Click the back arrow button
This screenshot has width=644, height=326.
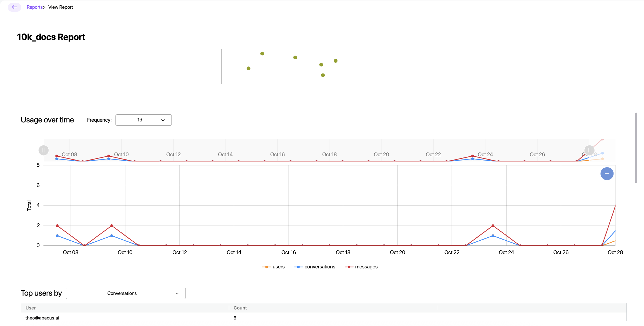click(x=14, y=7)
